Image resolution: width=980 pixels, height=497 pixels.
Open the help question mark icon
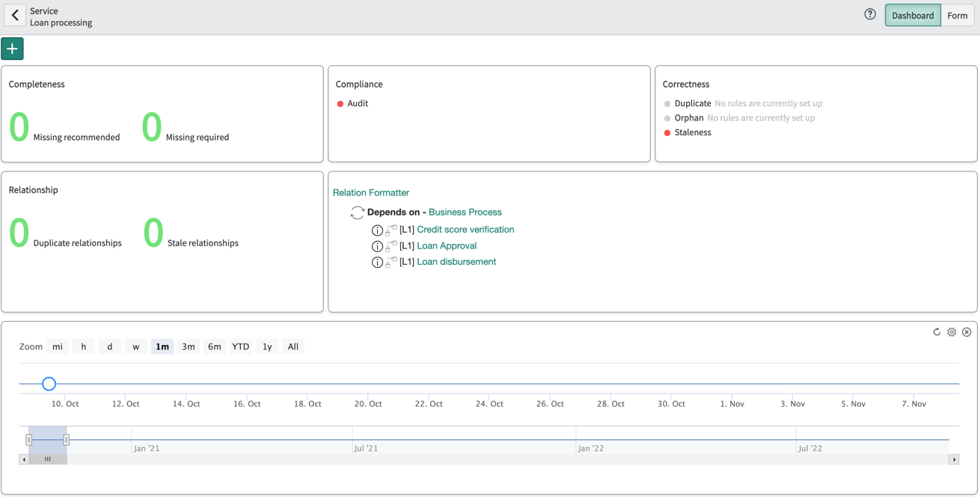coord(870,14)
